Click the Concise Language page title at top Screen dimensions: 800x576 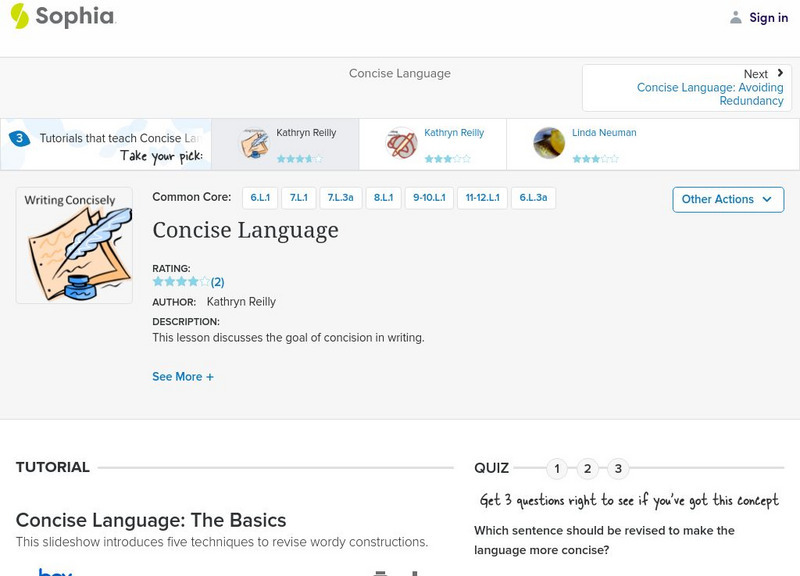tap(400, 73)
